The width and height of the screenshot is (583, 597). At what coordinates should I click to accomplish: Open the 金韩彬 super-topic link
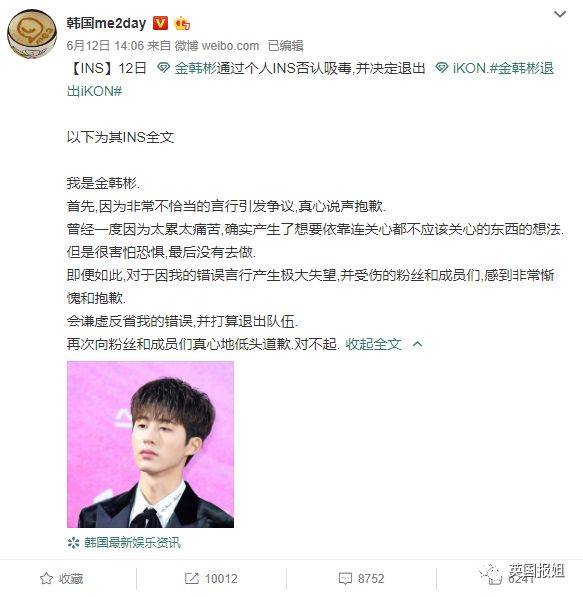click(x=187, y=68)
